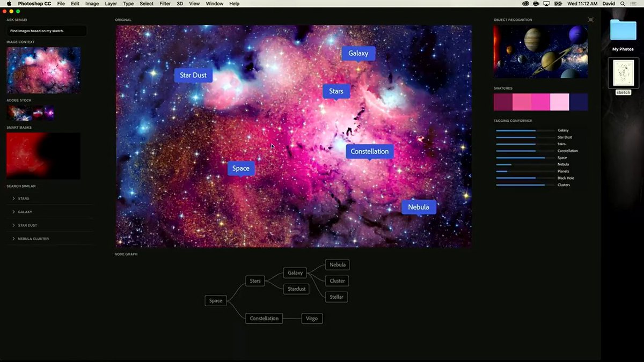Open the Image menu
Viewport: 644px width, 362px height.
point(92,3)
